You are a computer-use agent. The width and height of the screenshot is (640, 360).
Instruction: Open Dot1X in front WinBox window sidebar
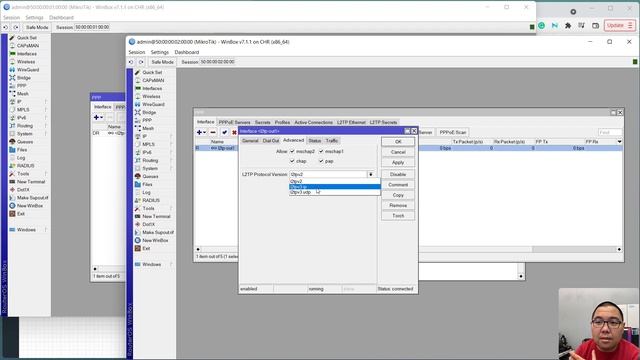tap(149, 224)
